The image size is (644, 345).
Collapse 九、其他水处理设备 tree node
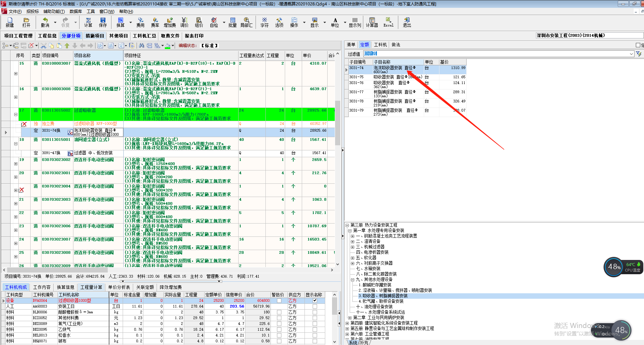click(353, 280)
